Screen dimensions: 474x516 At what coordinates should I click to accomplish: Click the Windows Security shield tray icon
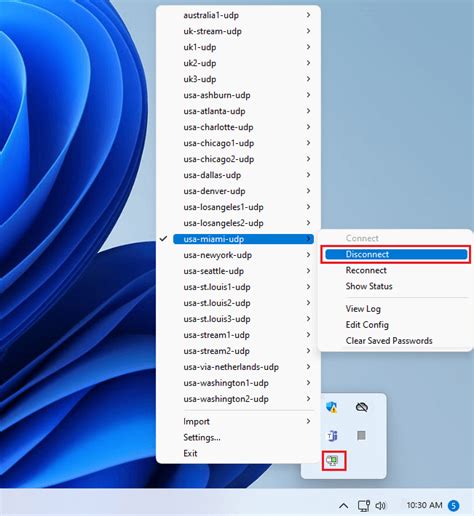332,407
